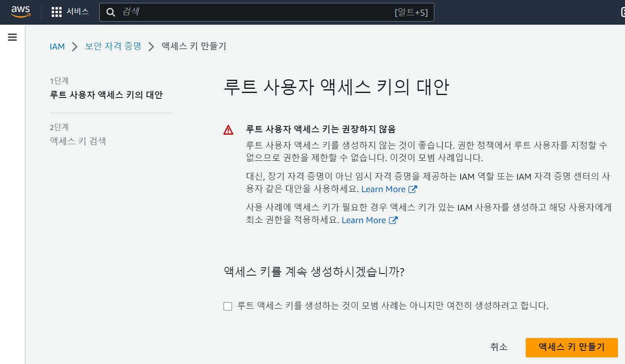
Task: Click 액세스 키 만들기 breadcrumb text
Action: pyautogui.click(x=194, y=46)
